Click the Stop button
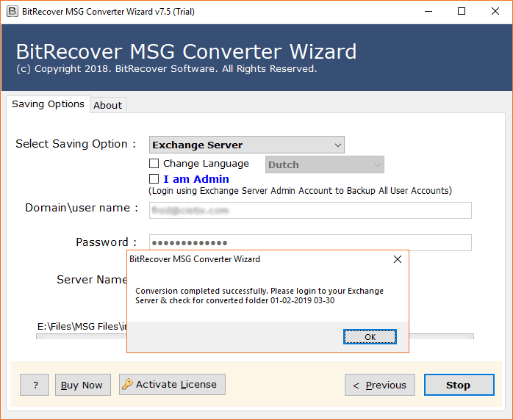 tap(458, 385)
